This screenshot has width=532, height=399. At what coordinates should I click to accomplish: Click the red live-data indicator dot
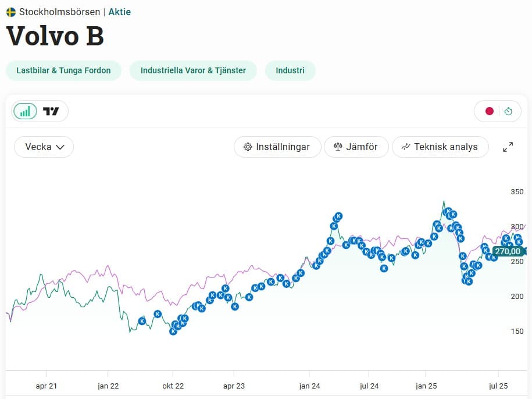pos(490,111)
